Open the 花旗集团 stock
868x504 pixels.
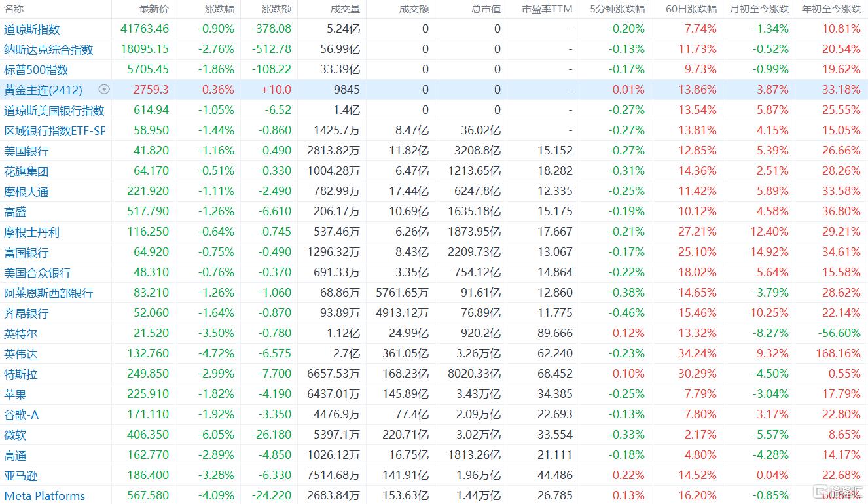[26, 171]
